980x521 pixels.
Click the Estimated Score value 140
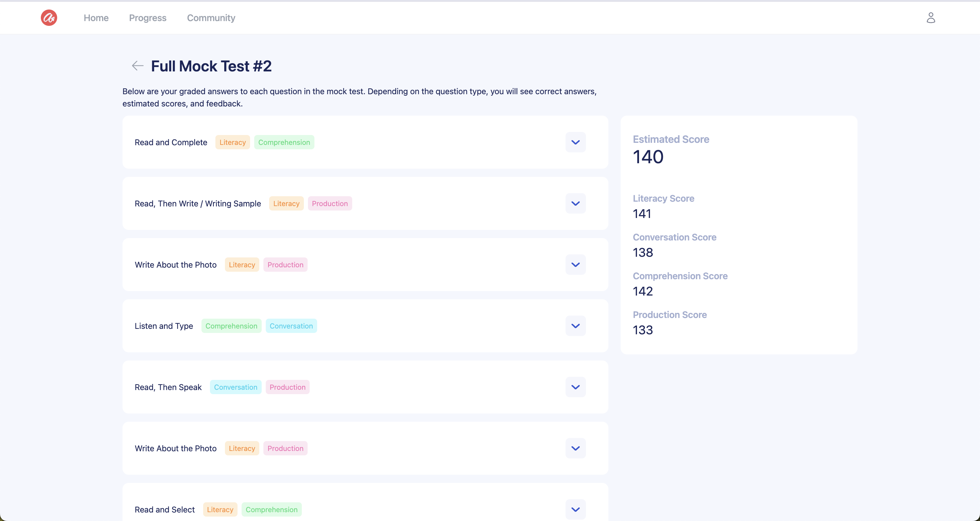pos(648,157)
